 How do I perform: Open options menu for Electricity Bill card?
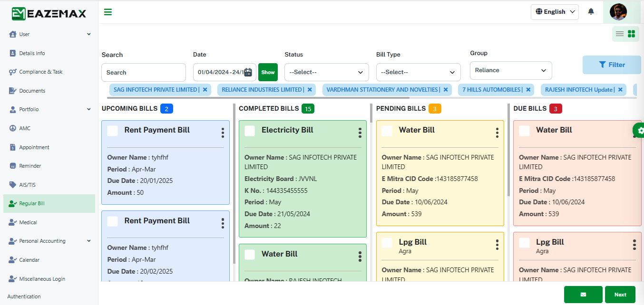tap(360, 133)
